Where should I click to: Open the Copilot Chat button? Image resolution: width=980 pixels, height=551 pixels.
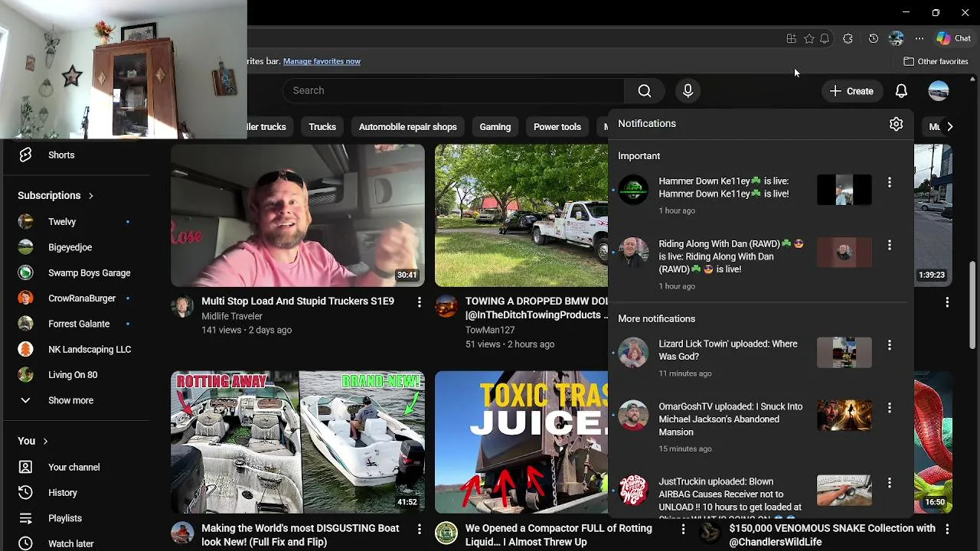[954, 38]
